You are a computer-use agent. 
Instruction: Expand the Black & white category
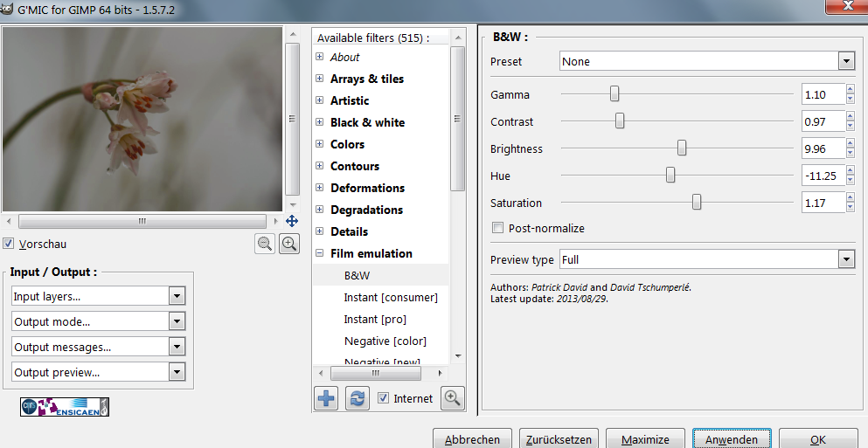click(x=319, y=122)
